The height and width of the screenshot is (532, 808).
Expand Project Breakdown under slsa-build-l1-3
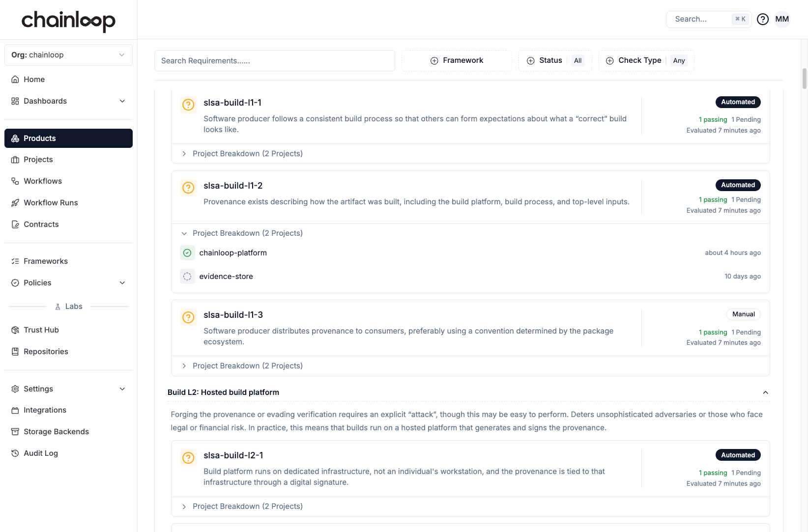[x=242, y=366]
